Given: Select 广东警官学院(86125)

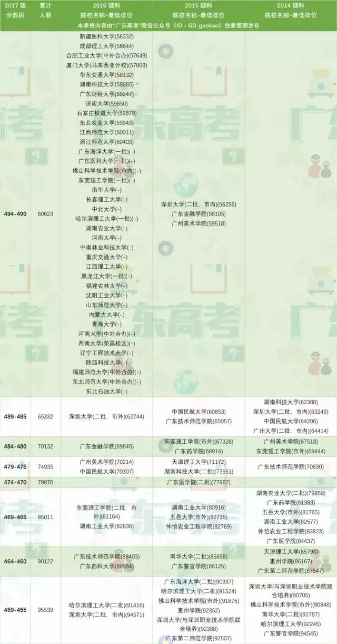Looking at the screenshot, I should [199, 566].
